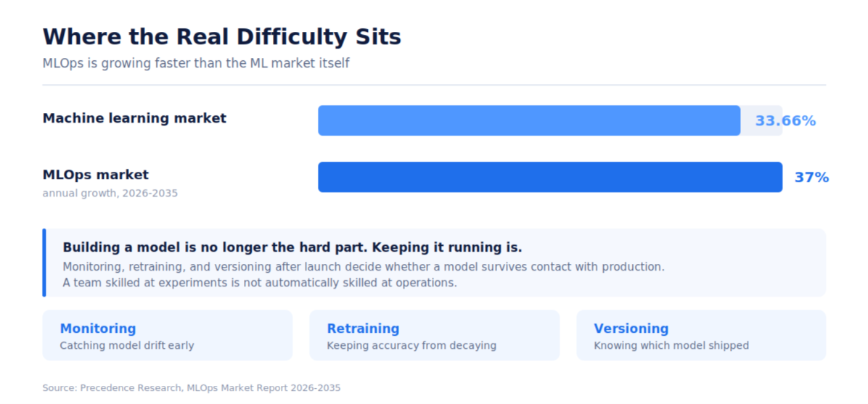This screenshot has height=404, width=868.
Task: Select the MLOps market label
Action: click(x=96, y=175)
